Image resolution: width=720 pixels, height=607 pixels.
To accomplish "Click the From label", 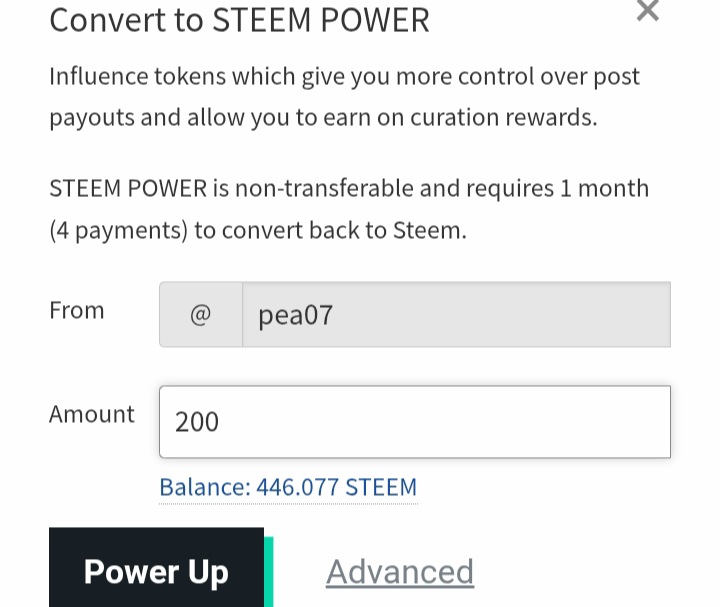I will pos(77,310).
